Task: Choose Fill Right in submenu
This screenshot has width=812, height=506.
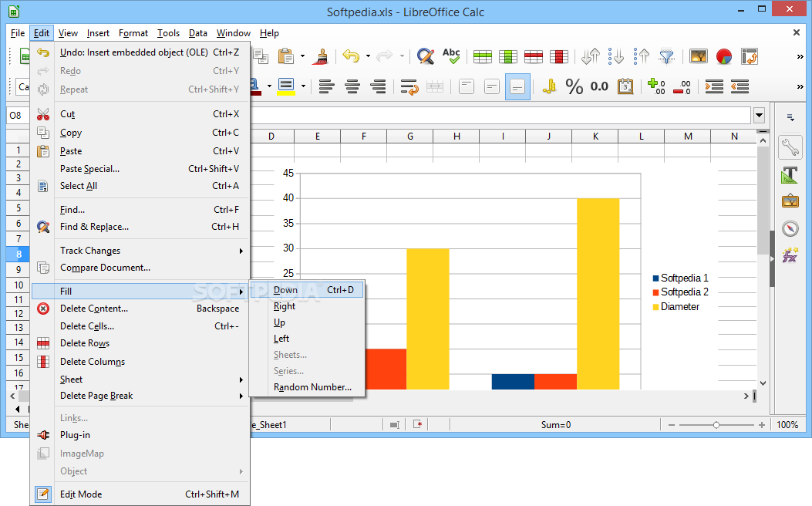Action: pyautogui.click(x=307, y=306)
